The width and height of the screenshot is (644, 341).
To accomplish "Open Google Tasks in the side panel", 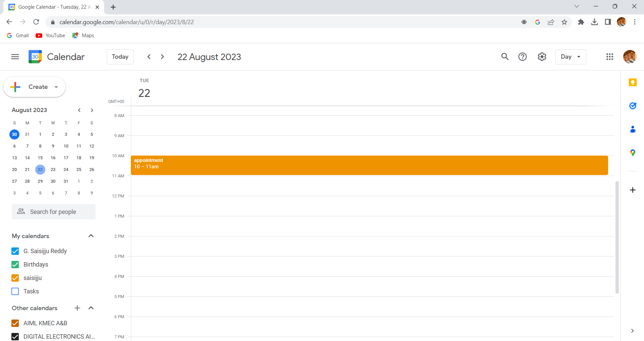I will pyautogui.click(x=633, y=106).
